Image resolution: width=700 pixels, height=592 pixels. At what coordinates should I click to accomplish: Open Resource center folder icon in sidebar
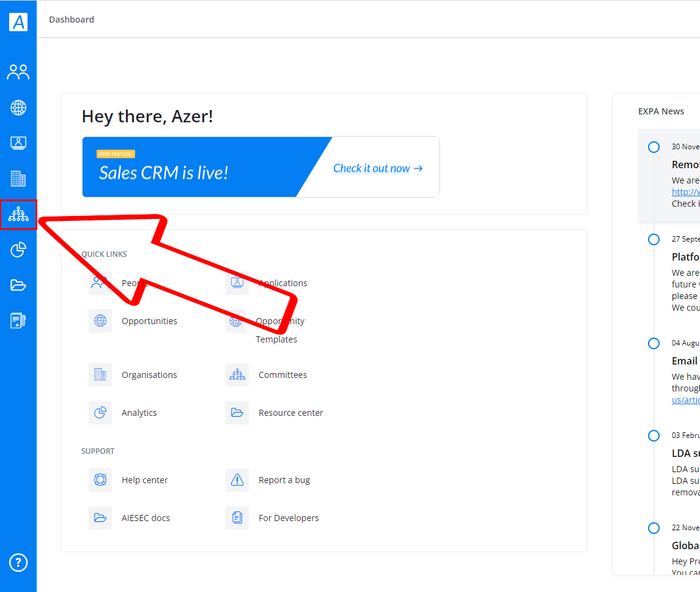coord(18,285)
